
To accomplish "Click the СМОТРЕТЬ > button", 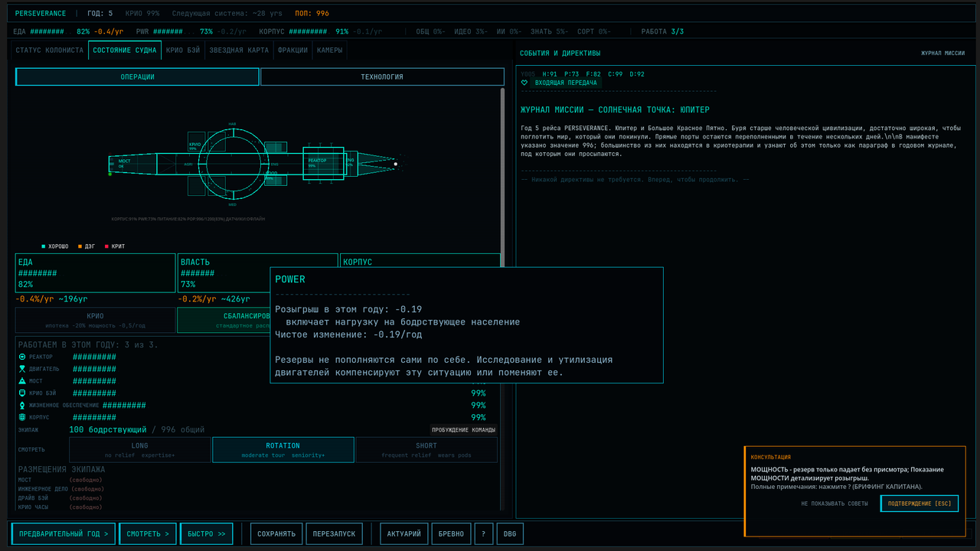I will point(148,533).
